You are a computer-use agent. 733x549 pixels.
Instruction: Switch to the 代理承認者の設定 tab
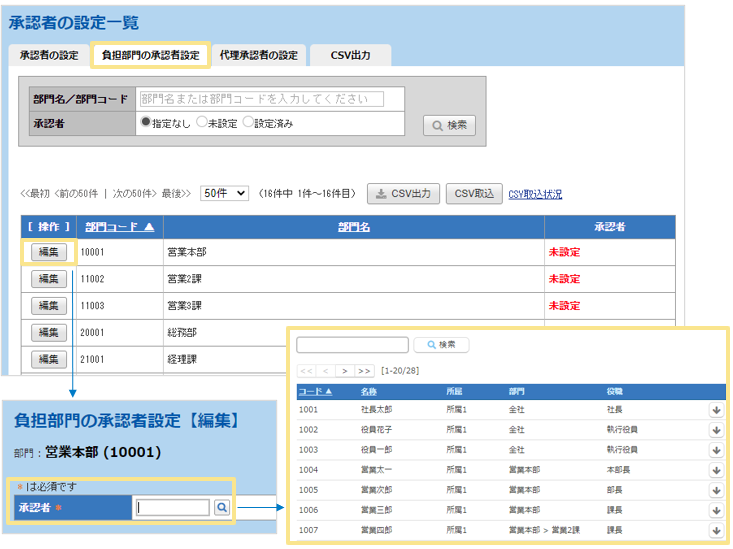coord(258,56)
